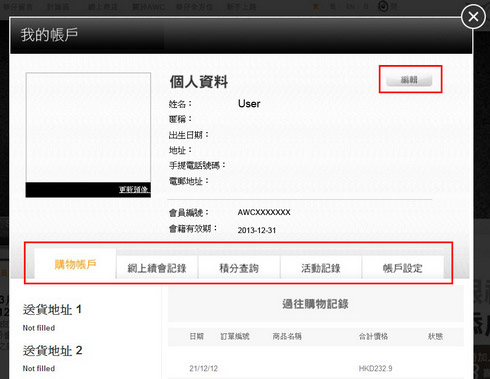Click the HKD232.9 order price

[375, 368]
